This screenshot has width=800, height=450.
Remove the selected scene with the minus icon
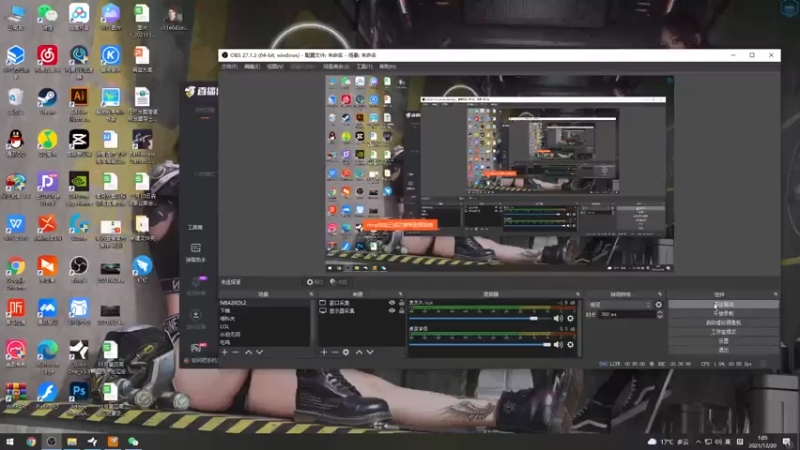pos(235,352)
